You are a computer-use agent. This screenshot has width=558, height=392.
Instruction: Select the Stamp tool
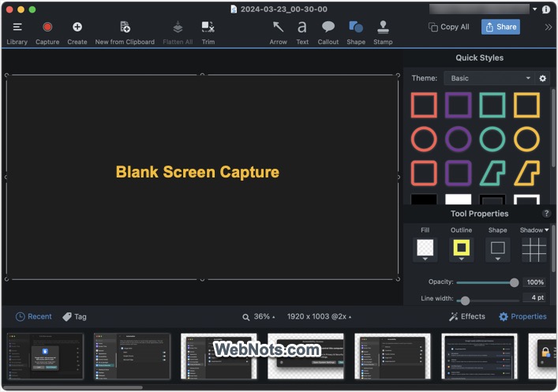[x=383, y=33]
